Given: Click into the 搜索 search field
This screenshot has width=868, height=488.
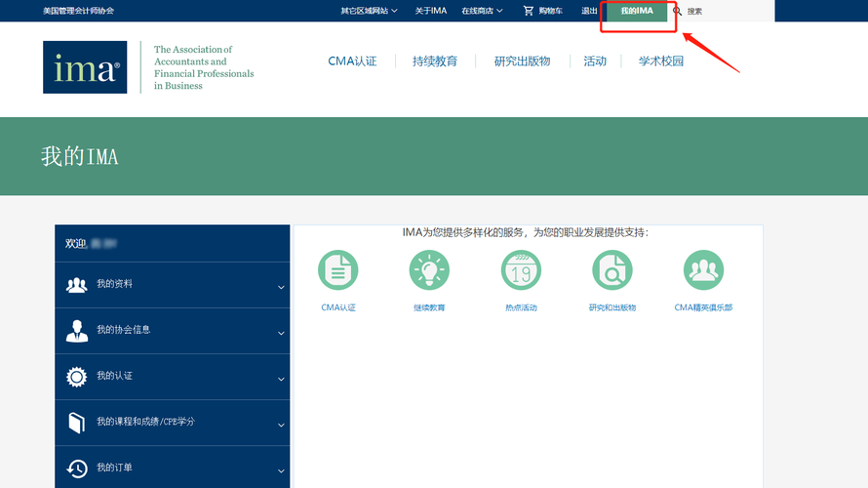Looking at the screenshot, I should 727,11.
